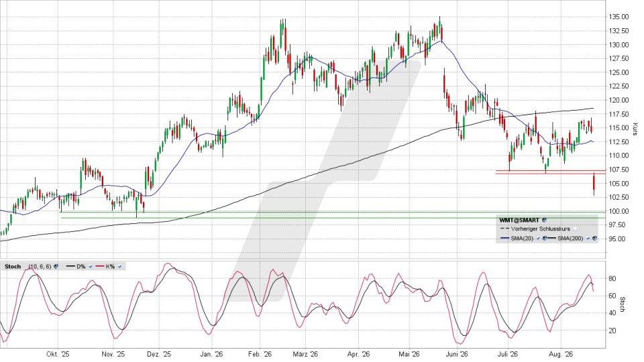The image size is (644, 362).
Task: Click the last red candlestick near 105
Action: point(594,184)
